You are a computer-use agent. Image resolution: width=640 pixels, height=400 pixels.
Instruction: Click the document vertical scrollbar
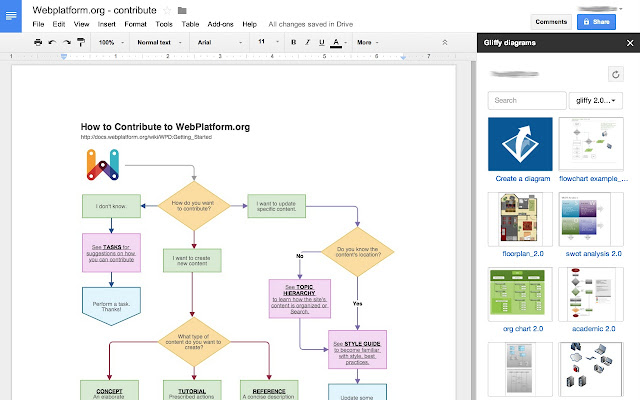click(x=473, y=231)
